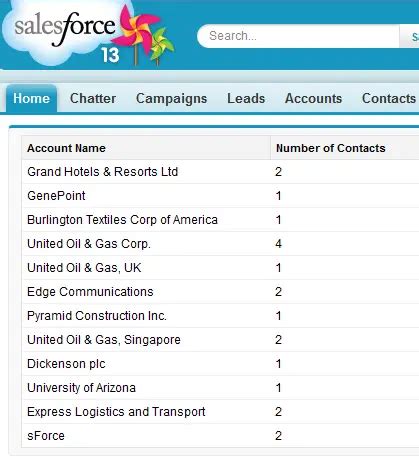Click contact count for Edge Communications
The image size is (419, 461).
tap(279, 292)
